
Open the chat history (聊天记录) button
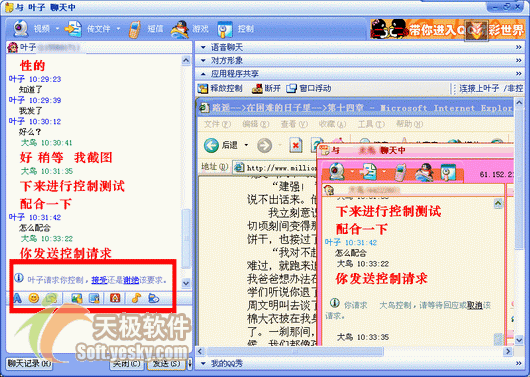point(29,364)
